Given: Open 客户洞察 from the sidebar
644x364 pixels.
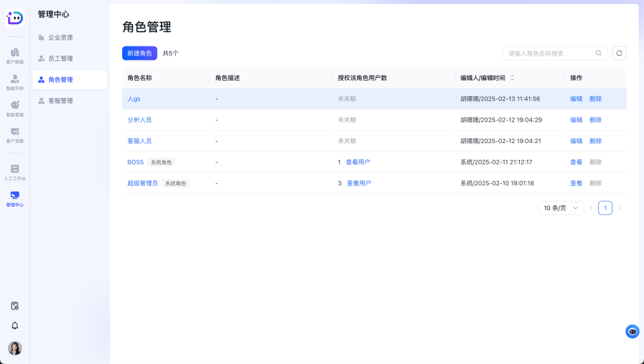Looking at the screenshot, I should coord(15,134).
